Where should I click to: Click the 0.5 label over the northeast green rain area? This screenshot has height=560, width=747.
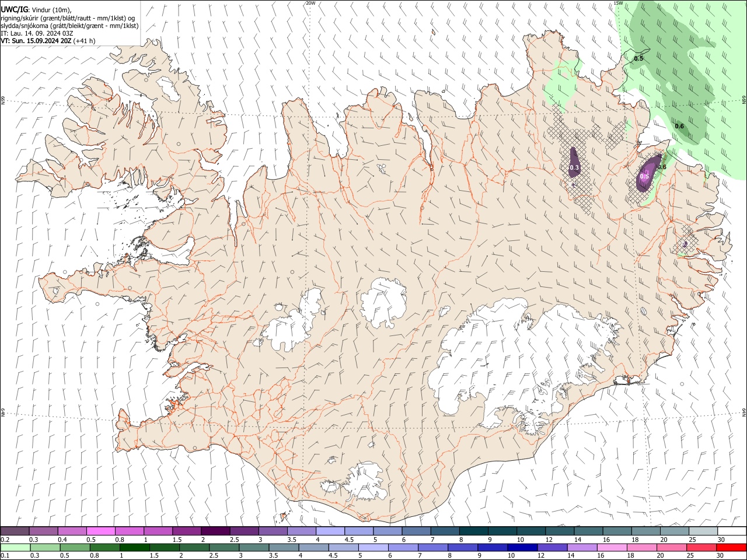pyautogui.click(x=638, y=58)
